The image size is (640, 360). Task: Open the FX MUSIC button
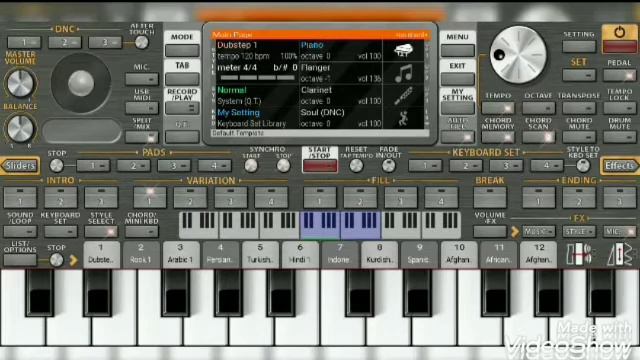point(538,232)
